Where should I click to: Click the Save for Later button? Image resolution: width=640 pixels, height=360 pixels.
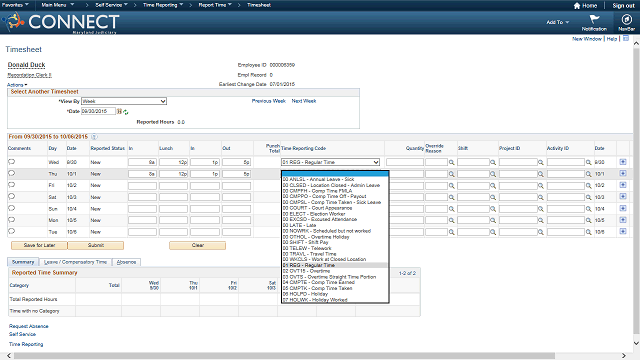click(x=39, y=245)
